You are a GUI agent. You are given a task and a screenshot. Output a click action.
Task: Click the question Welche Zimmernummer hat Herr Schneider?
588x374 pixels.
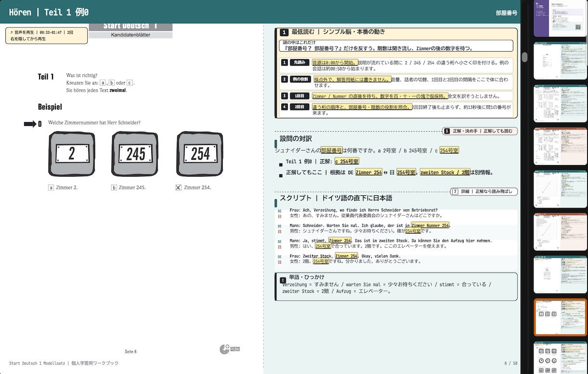[x=94, y=123]
